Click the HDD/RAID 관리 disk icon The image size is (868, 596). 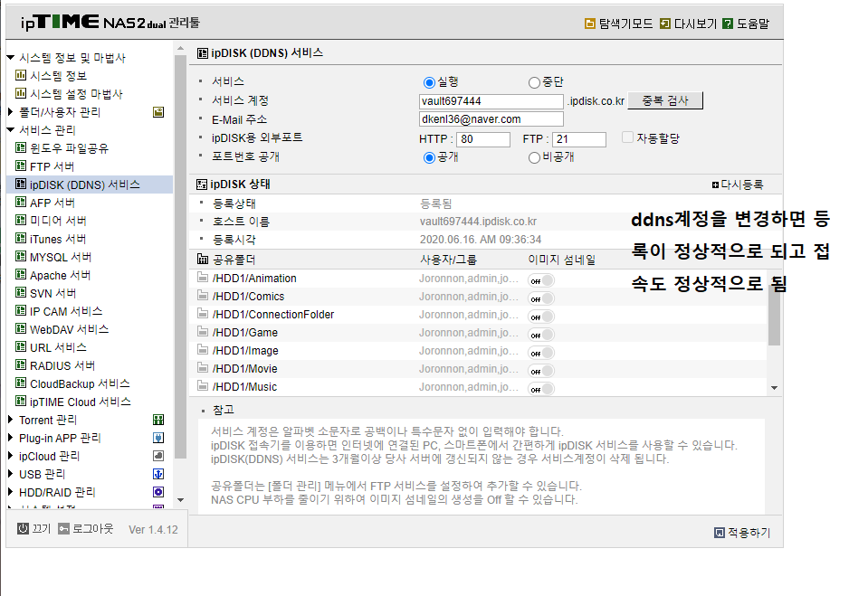[158, 492]
